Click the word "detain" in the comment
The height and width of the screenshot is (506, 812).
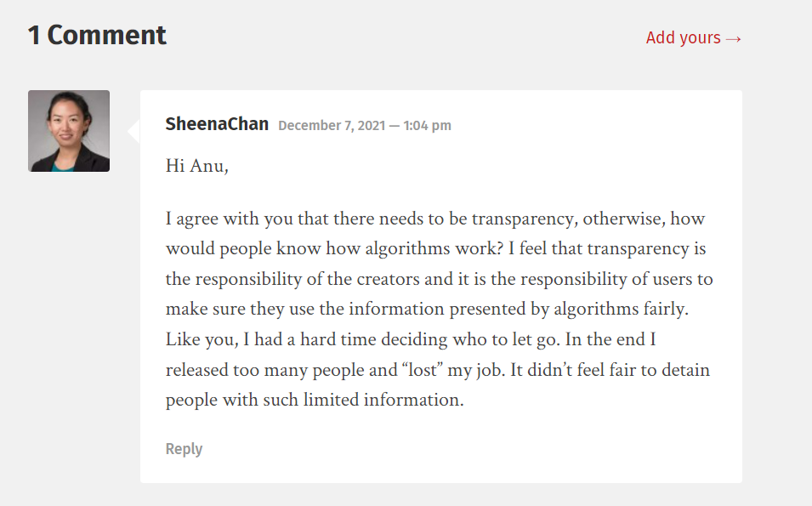point(683,370)
